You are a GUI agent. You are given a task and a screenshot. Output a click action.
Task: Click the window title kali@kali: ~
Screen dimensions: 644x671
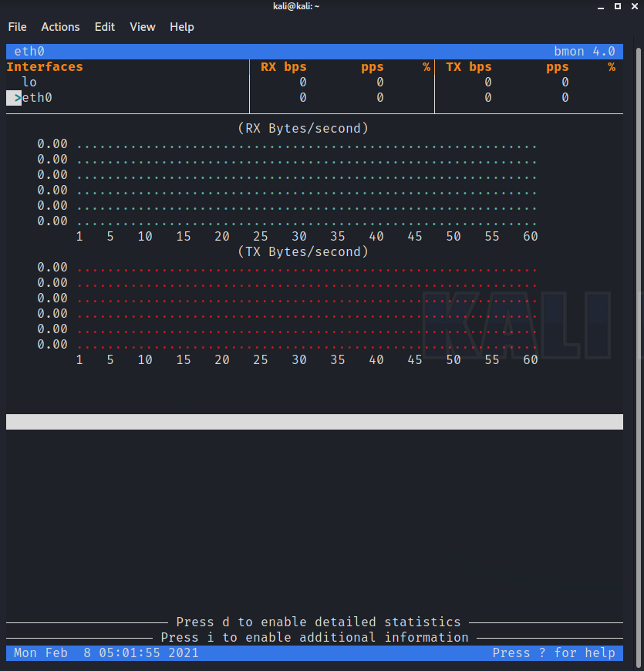[x=296, y=6]
